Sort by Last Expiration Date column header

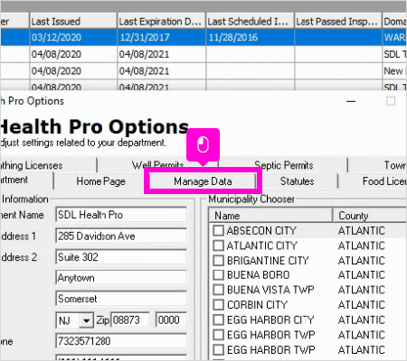[162, 21]
